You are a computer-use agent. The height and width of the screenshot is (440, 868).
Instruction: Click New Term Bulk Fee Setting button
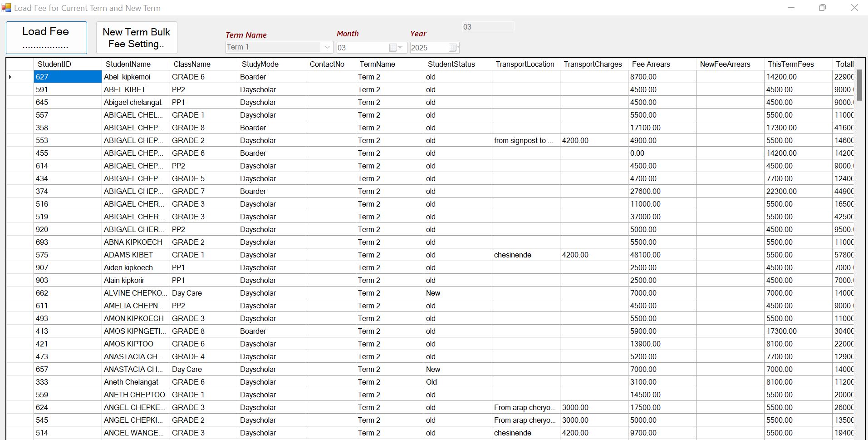137,38
